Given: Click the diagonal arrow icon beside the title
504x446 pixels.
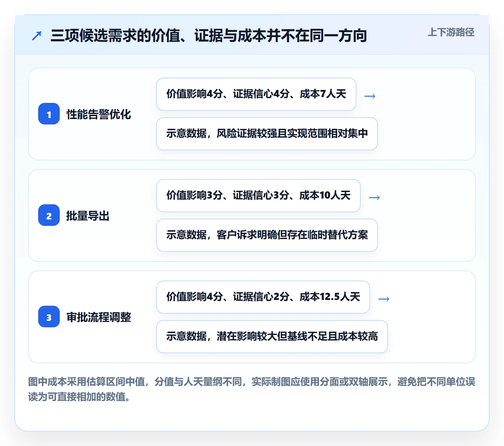Looking at the screenshot, I should (37, 36).
